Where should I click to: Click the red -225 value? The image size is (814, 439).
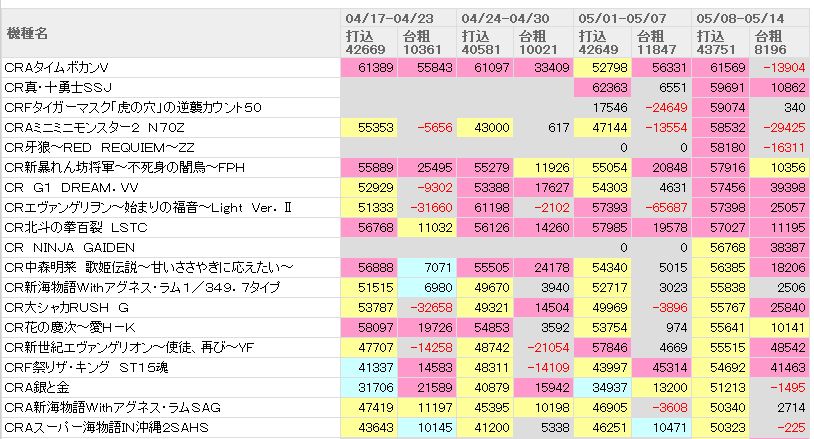tap(780, 427)
